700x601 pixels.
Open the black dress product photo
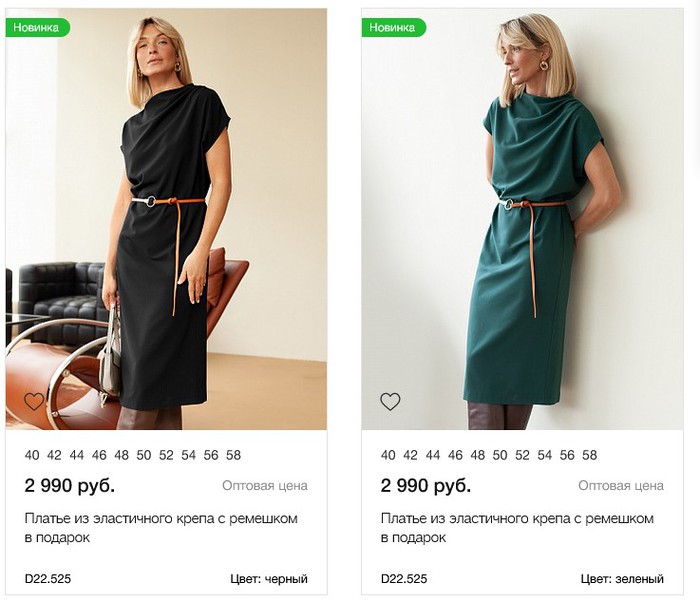pyautogui.click(x=166, y=220)
